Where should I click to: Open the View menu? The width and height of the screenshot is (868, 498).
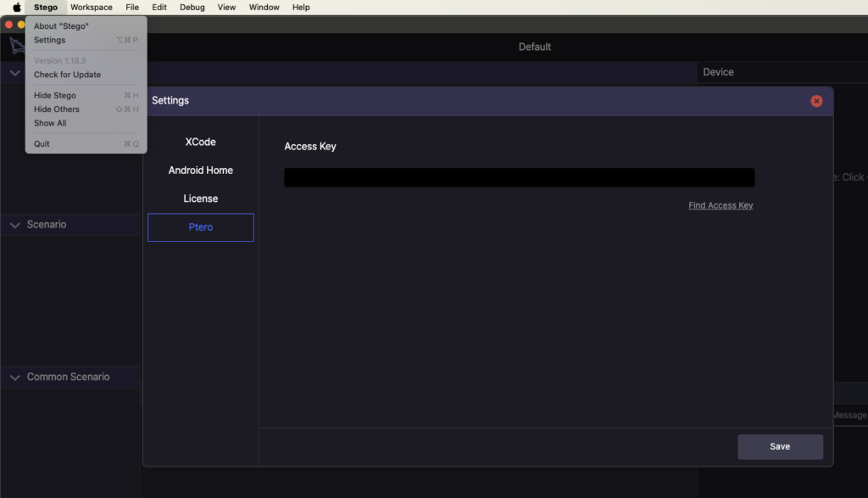[x=226, y=7]
